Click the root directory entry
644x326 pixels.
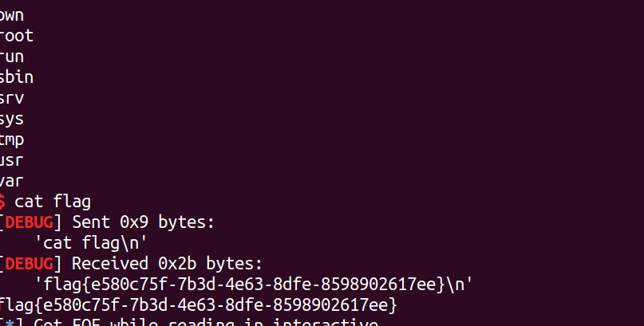point(16,36)
